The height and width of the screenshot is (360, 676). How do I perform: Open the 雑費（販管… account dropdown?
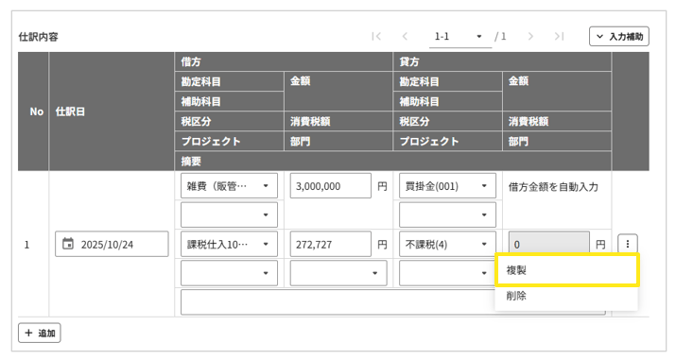229,186
